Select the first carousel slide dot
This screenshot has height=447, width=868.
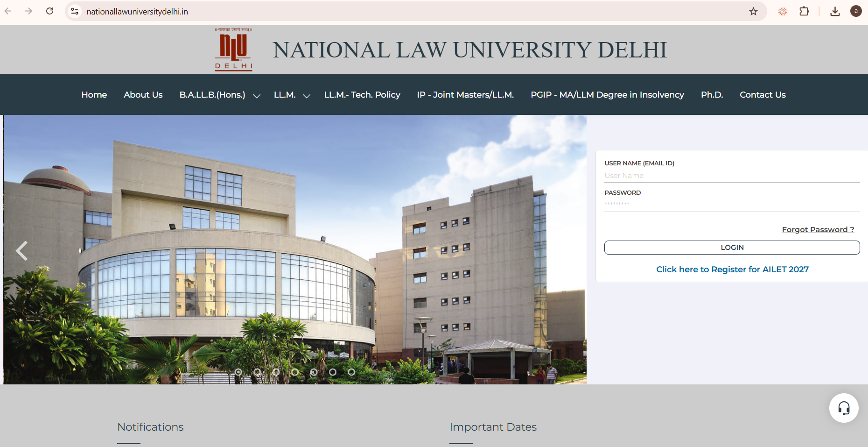238,372
